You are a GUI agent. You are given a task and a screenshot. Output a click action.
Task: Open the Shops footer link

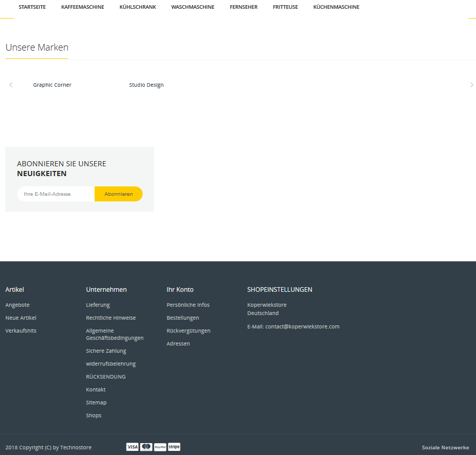tap(94, 416)
